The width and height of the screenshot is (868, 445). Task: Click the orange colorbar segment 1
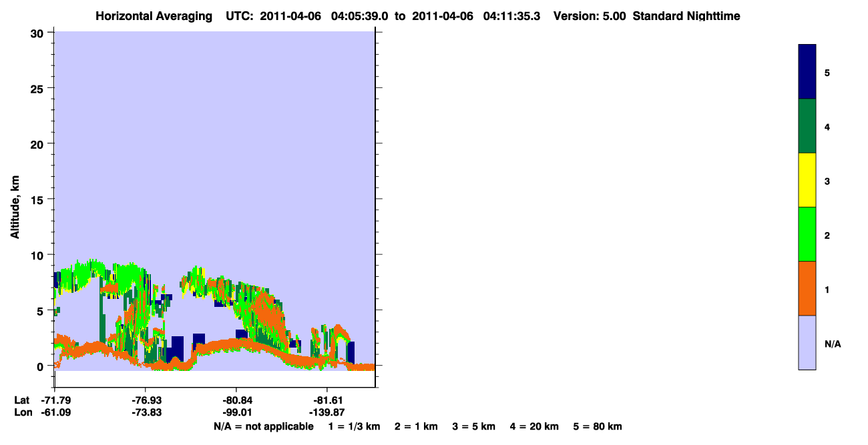pyautogui.click(x=807, y=288)
